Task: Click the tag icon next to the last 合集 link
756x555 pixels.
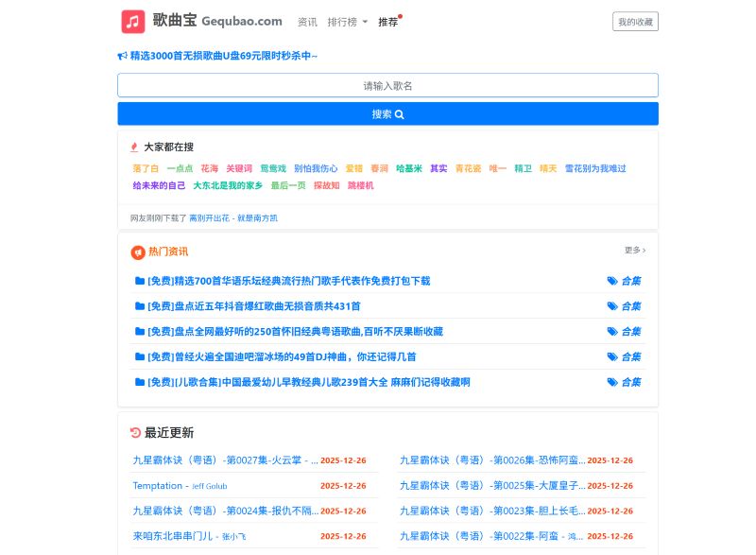Action: [x=612, y=382]
